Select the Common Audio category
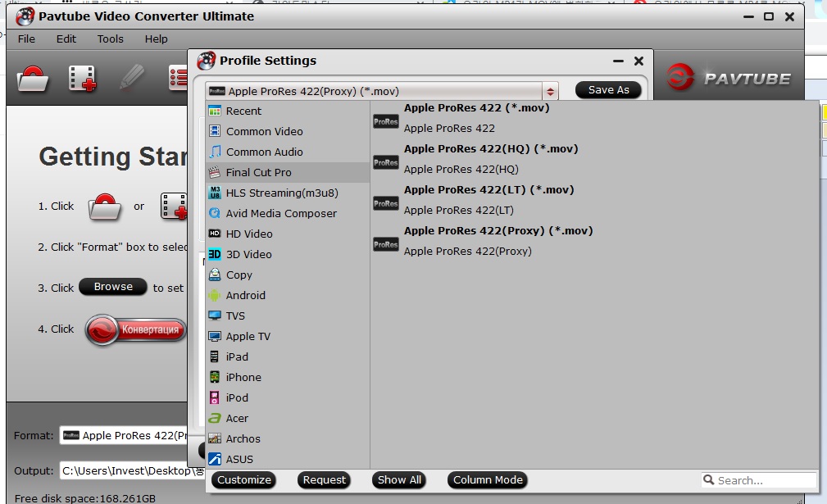 (x=288, y=152)
